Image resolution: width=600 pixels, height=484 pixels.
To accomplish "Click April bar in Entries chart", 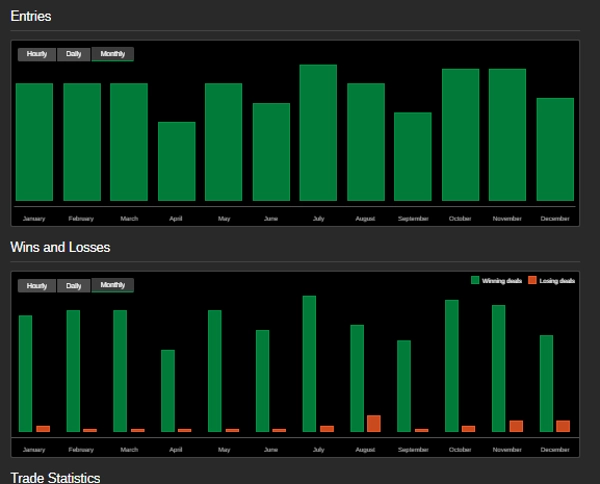I will [x=177, y=161].
